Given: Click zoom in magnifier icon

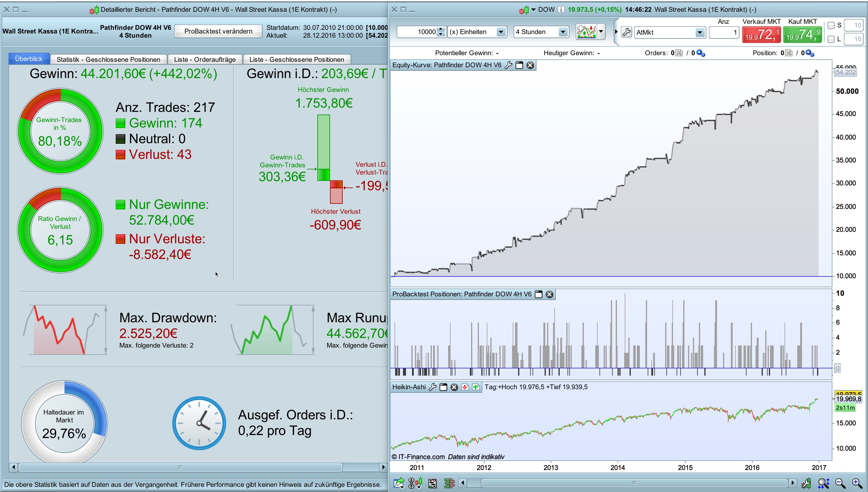Looking at the screenshot, I should point(857,483).
